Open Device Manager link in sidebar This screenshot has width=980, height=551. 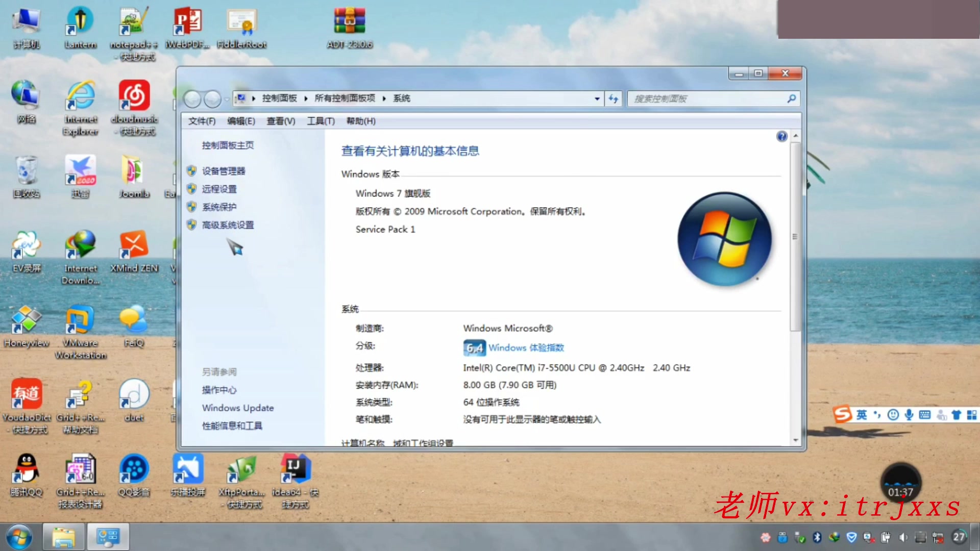(x=223, y=171)
